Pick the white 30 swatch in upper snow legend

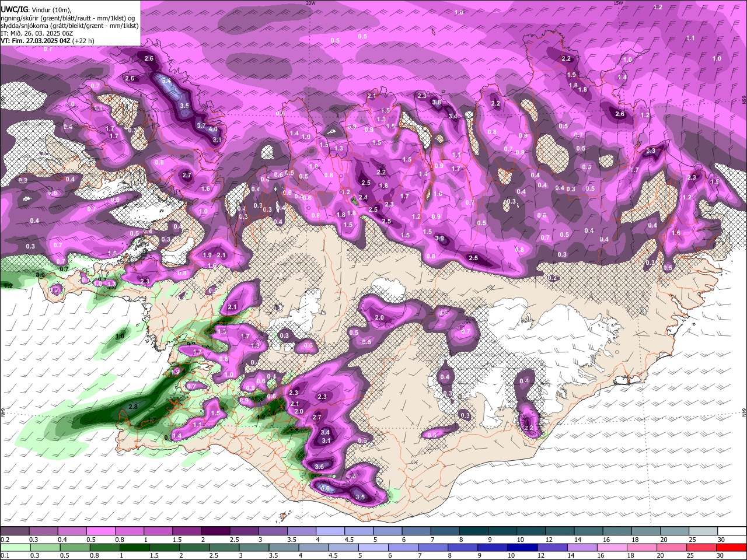click(x=732, y=531)
